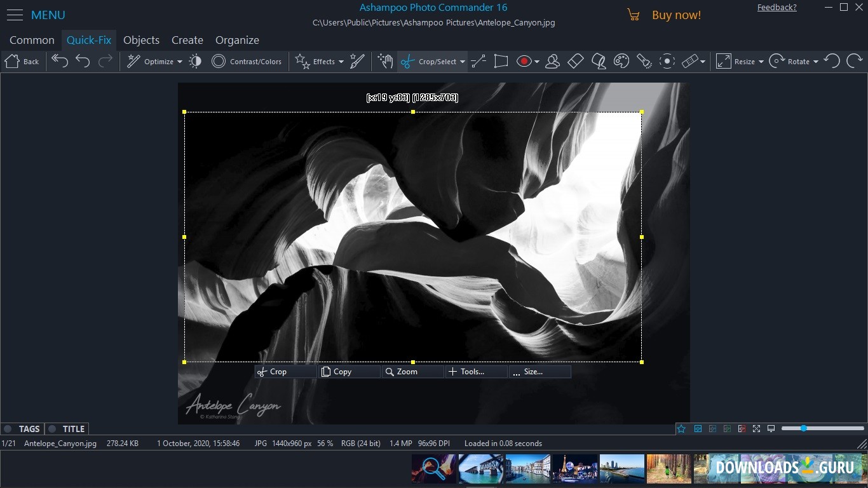Select the bandage repair tool
Screen dimensions: 868x488
pyautogui.click(x=689, y=61)
